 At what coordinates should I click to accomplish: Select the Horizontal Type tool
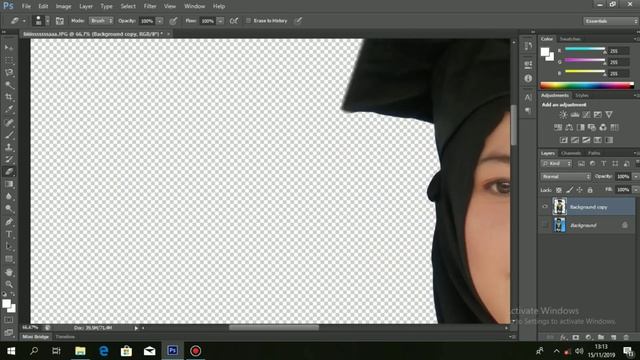tap(9, 234)
